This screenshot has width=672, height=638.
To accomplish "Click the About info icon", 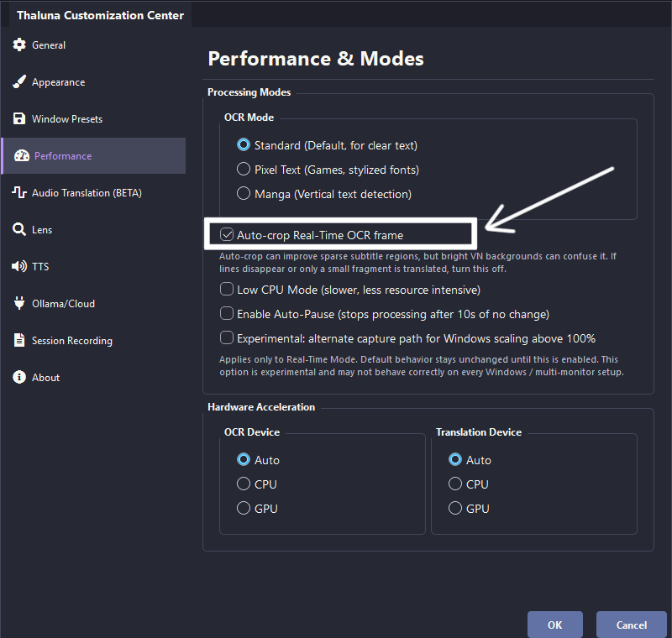I will [19, 377].
